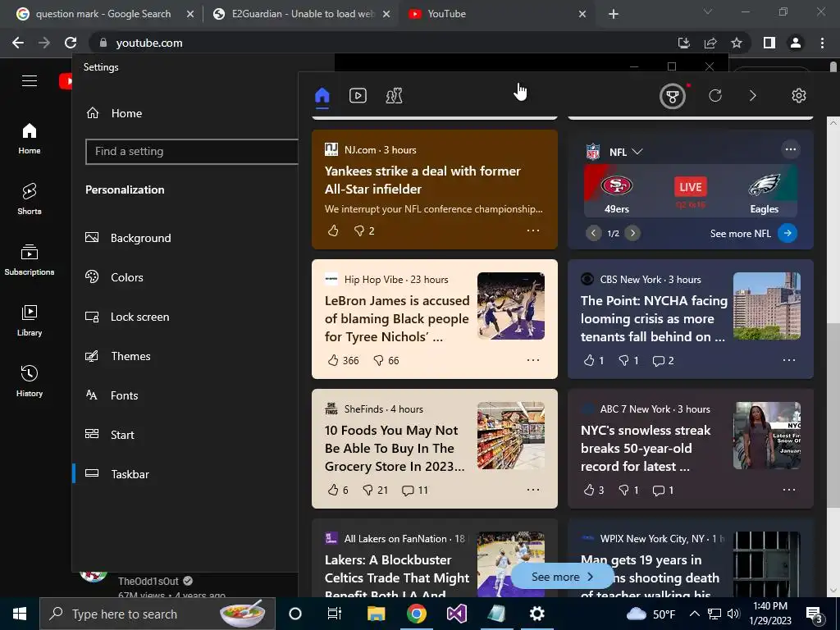The image size is (840, 630).
Task: Open comments on NYCHA article
Action: pyautogui.click(x=659, y=361)
